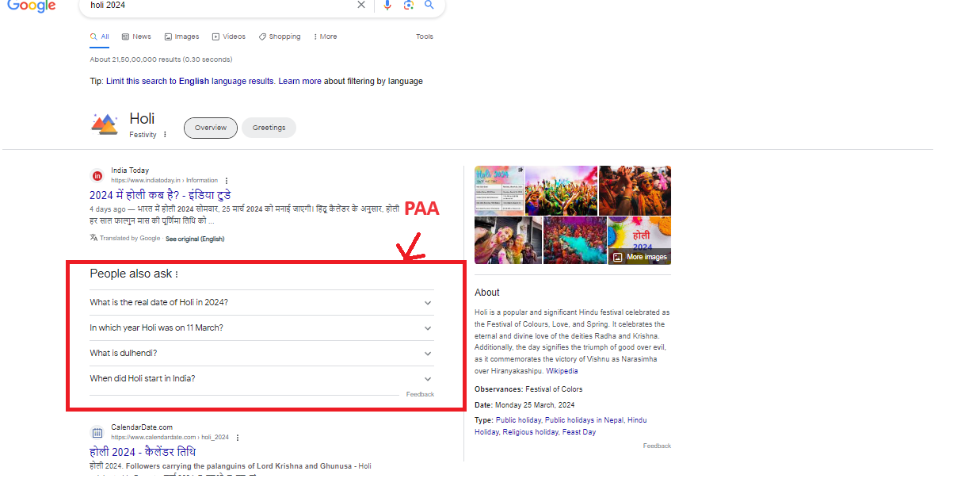
Task: Open CalendarDate.com result three-dot menu
Action: tap(238, 438)
